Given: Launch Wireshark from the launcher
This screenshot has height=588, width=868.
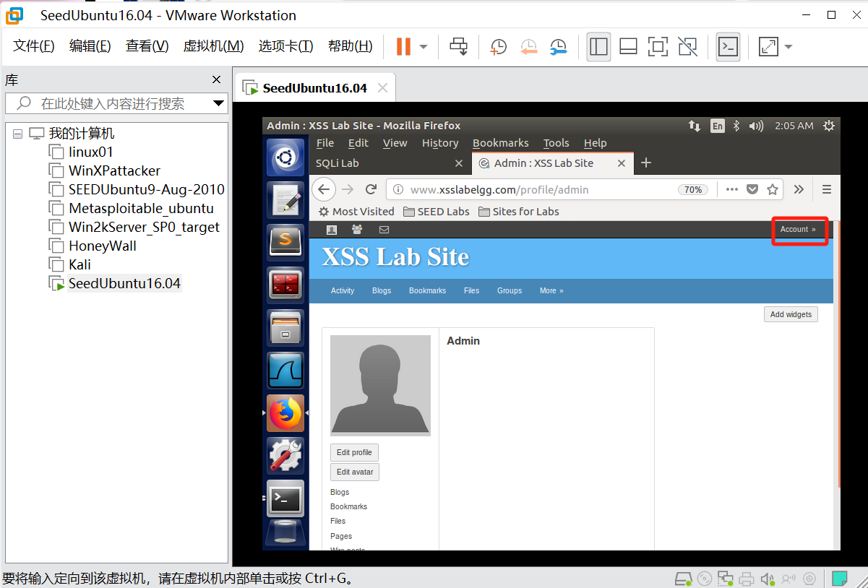Looking at the screenshot, I should pyautogui.click(x=285, y=371).
